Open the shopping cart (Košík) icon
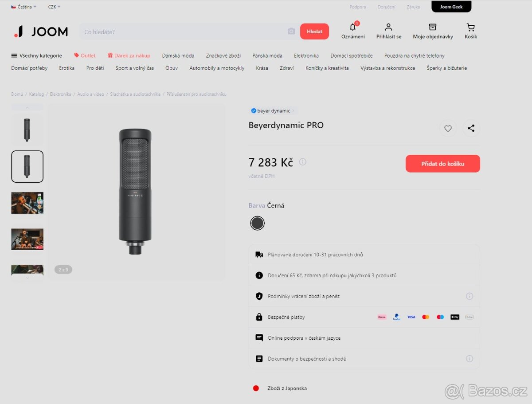 (x=470, y=28)
